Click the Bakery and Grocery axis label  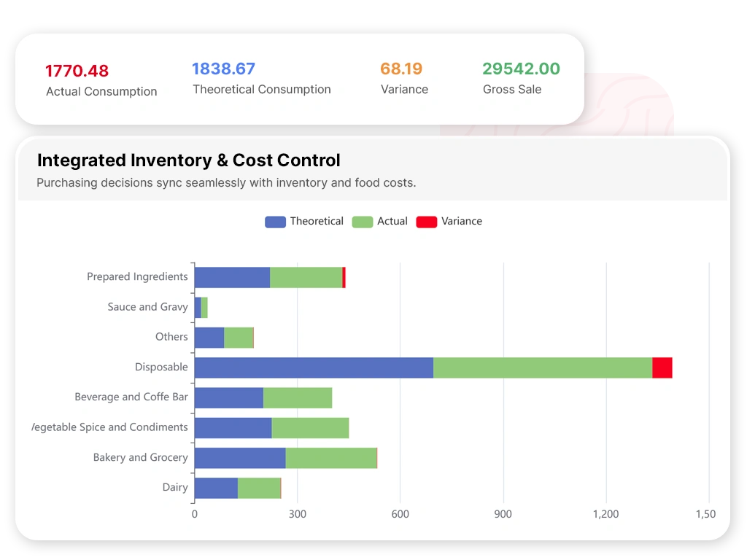pyautogui.click(x=141, y=458)
